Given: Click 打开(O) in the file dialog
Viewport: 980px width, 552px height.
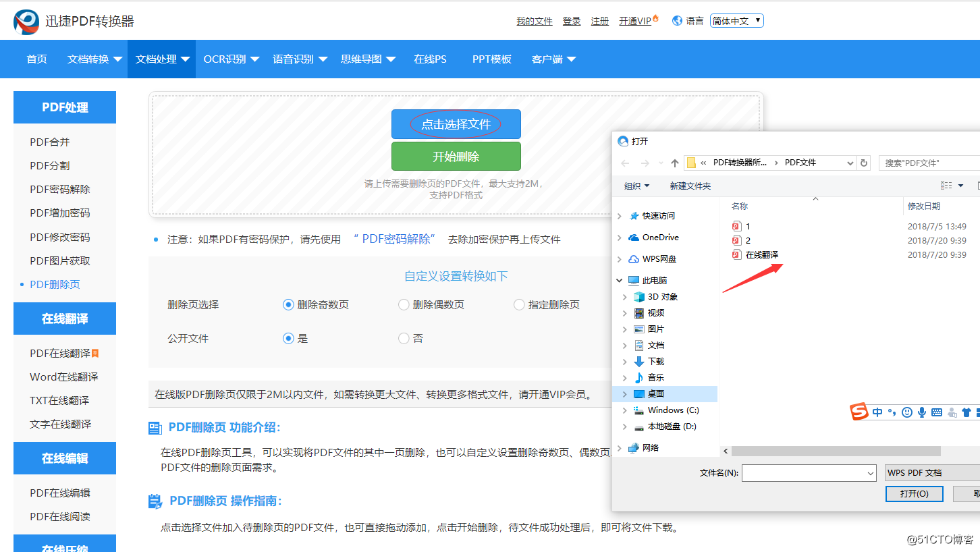Looking at the screenshot, I should 915,494.
